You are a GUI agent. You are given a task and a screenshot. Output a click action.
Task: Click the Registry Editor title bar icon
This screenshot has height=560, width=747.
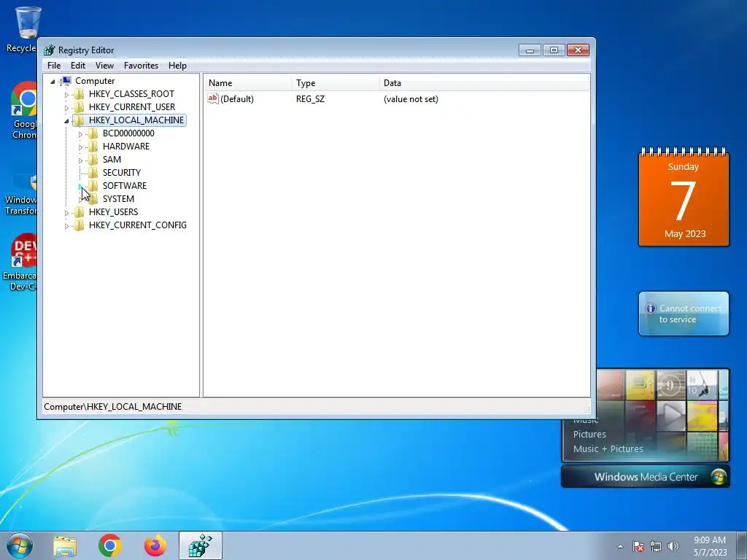pos(50,50)
